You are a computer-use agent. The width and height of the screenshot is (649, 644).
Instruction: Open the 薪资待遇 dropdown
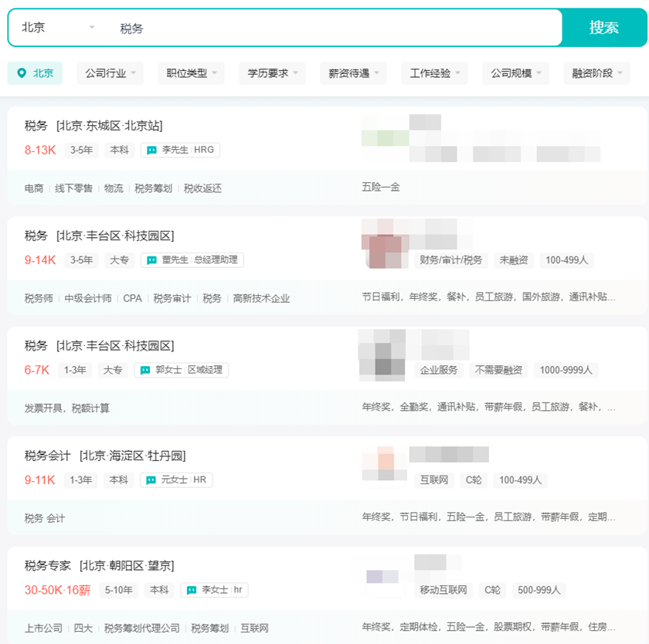click(x=353, y=73)
